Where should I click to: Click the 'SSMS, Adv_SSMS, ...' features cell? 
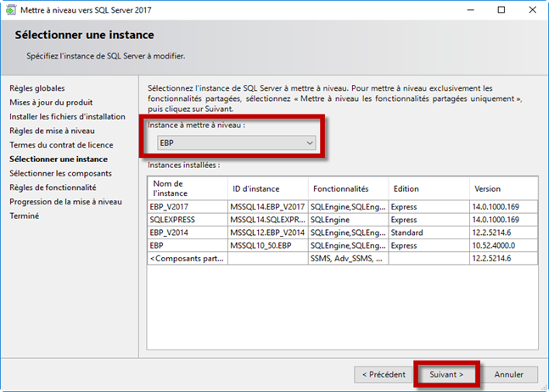point(348,259)
